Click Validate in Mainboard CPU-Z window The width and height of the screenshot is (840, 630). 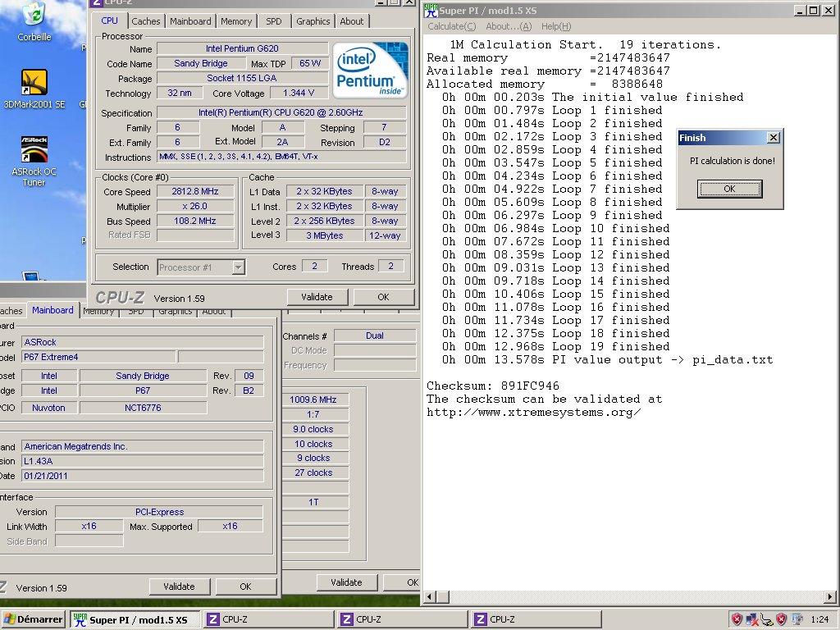coord(179,587)
